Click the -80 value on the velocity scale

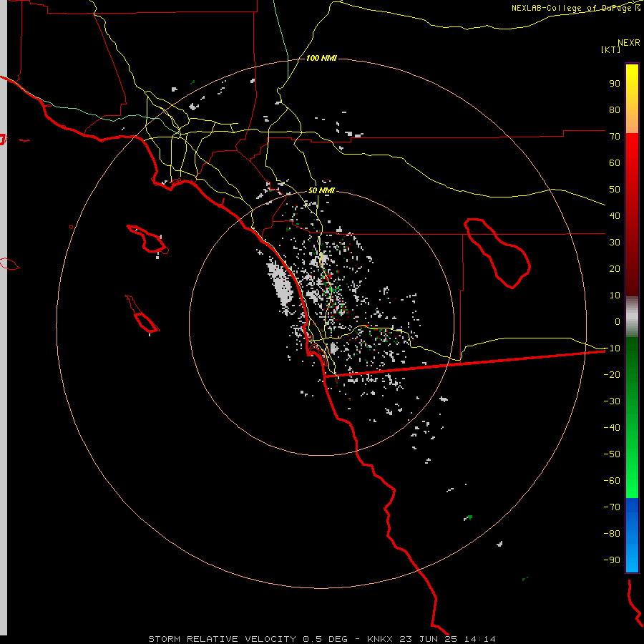point(612,534)
